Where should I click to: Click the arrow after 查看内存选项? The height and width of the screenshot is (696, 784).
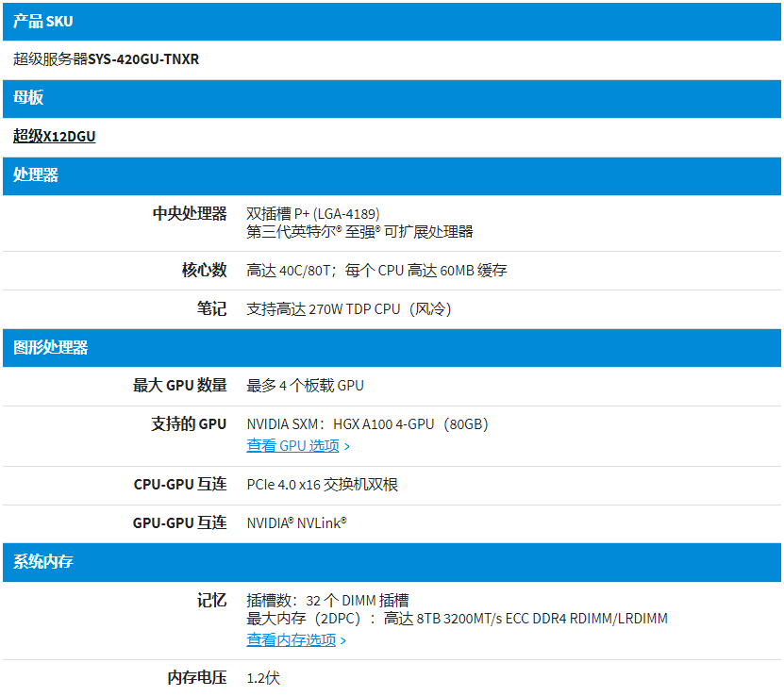343,640
